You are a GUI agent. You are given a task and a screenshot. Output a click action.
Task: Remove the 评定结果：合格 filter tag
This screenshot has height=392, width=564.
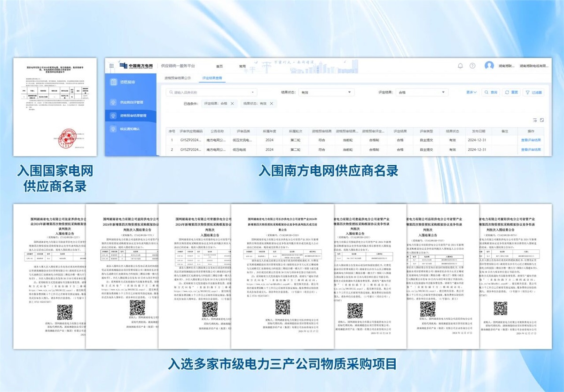(x=232, y=103)
